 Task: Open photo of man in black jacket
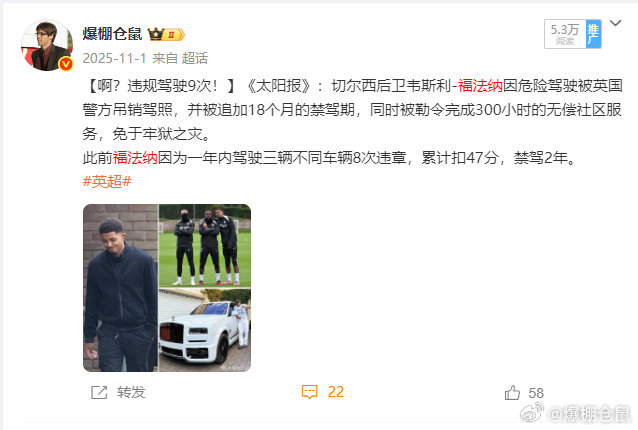[121, 288]
